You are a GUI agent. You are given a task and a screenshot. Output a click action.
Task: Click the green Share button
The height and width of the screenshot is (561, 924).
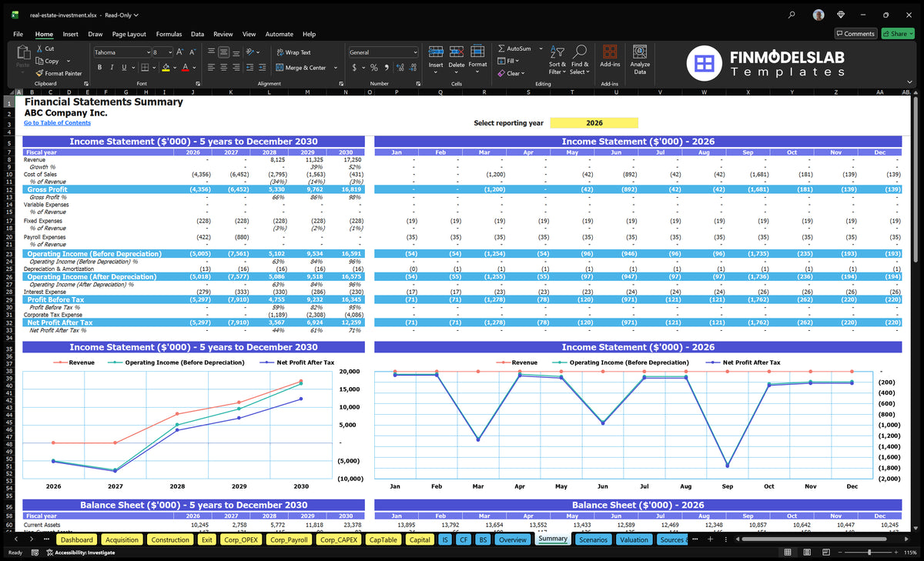[x=897, y=34]
